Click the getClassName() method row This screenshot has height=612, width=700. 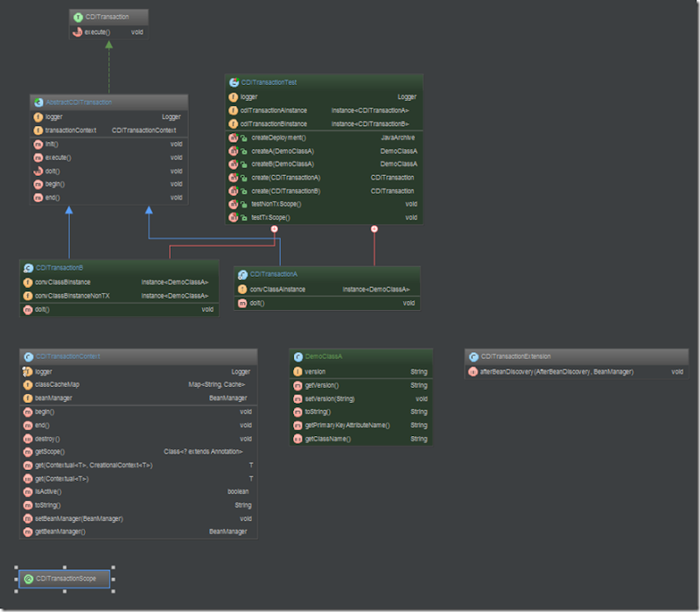[360, 439]
